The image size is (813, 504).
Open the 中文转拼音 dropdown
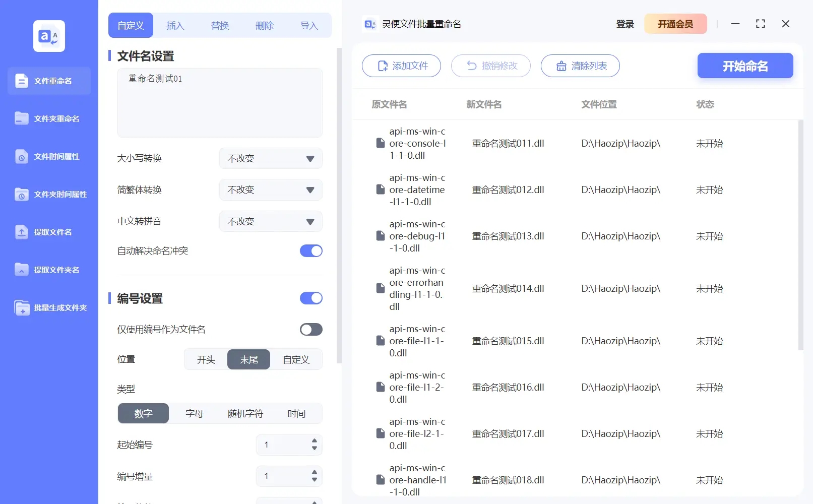click(271, 221)
